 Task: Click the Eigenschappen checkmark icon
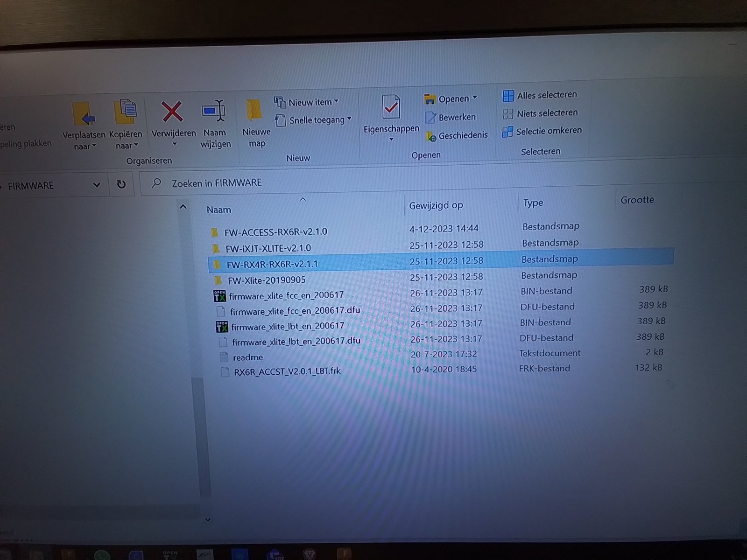click(x=391, y=107)
